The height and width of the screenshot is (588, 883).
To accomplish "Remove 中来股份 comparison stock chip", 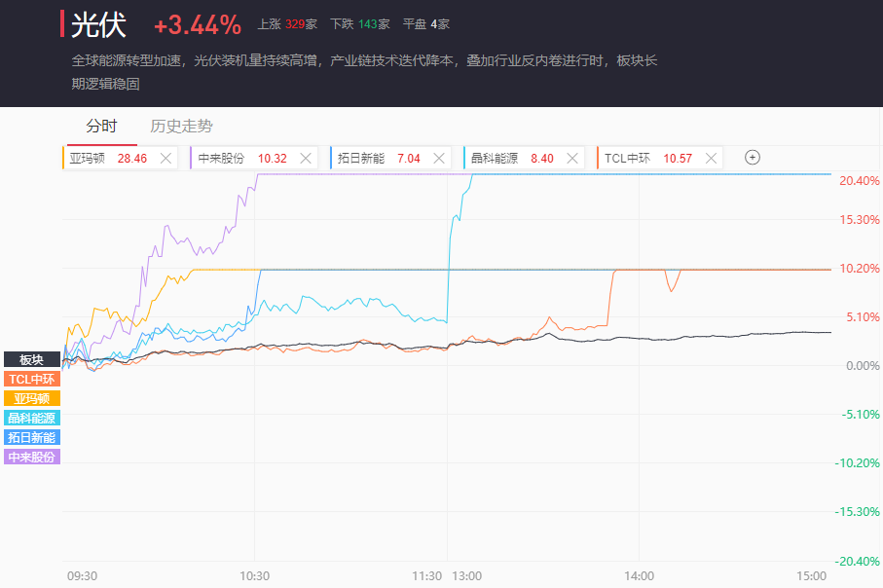I will [x=306, y=158].
